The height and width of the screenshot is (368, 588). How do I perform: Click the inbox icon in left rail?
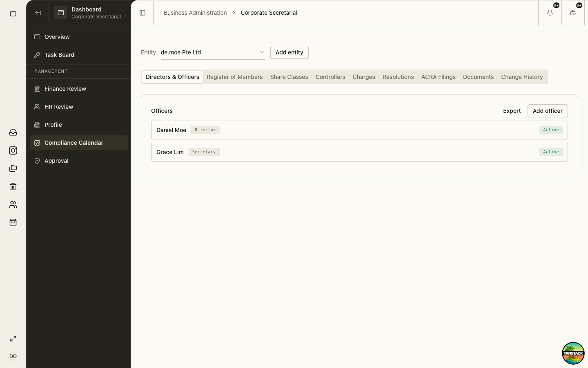click(x=13, y=132)
